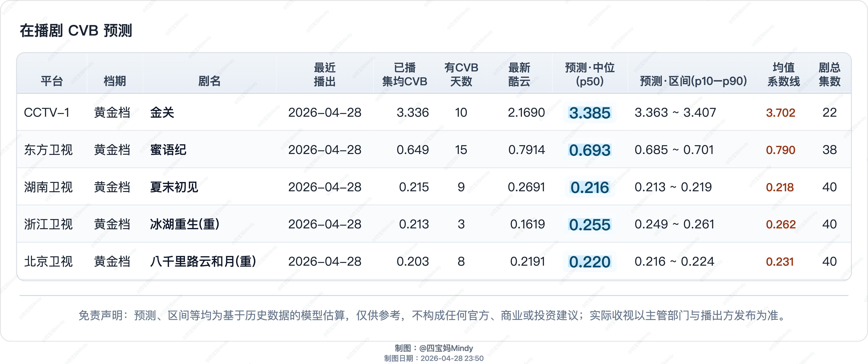Click the red coefficient value 0.231
This screenshot has height=364, width=868.
tap(780, 262)
